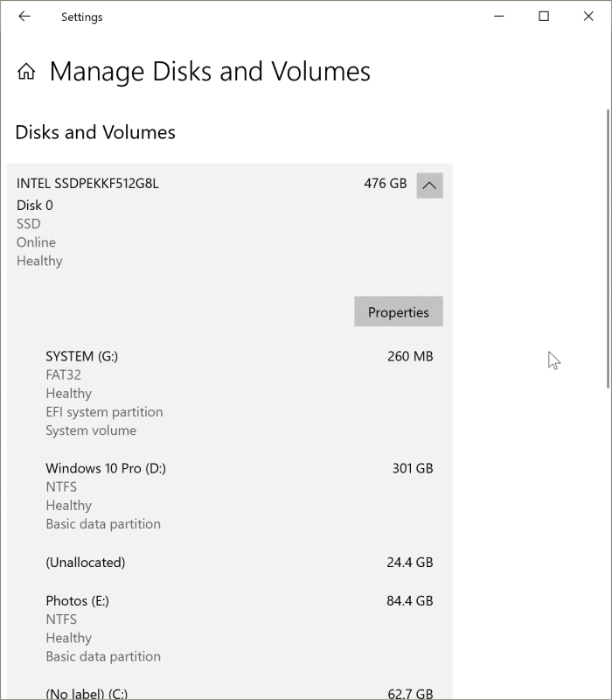Image resolution: width=612 pixels, height=700 pixels.
Task: Click the home icon beside Manage Disks and Volumes
Action: click(25, 71)
